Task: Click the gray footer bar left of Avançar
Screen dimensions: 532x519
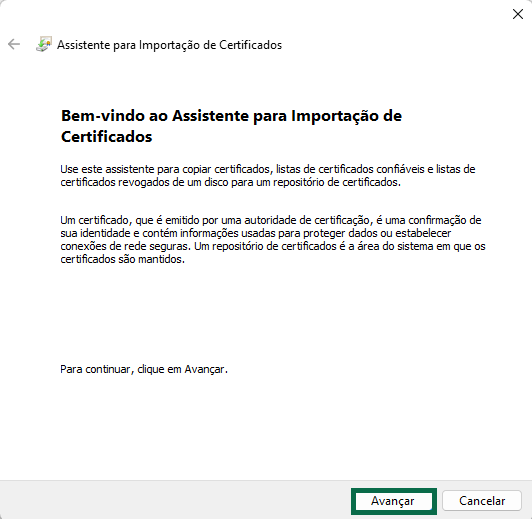Action: 175,500
